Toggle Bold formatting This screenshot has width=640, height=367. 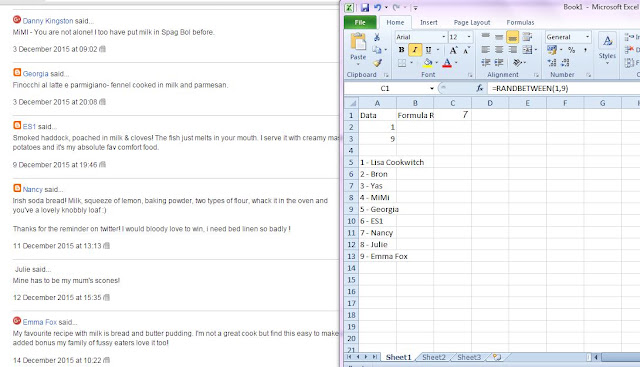[x=402, y=50]
